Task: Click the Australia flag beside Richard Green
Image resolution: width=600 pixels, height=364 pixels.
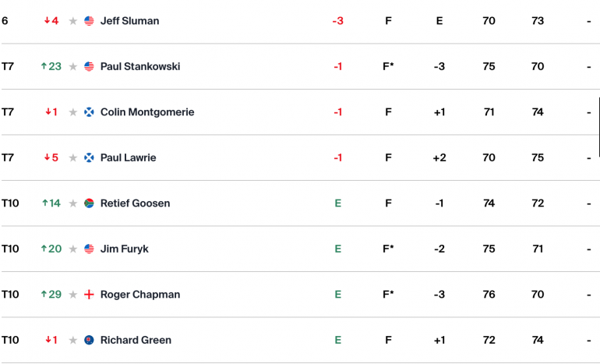Action: pos(89,340)
